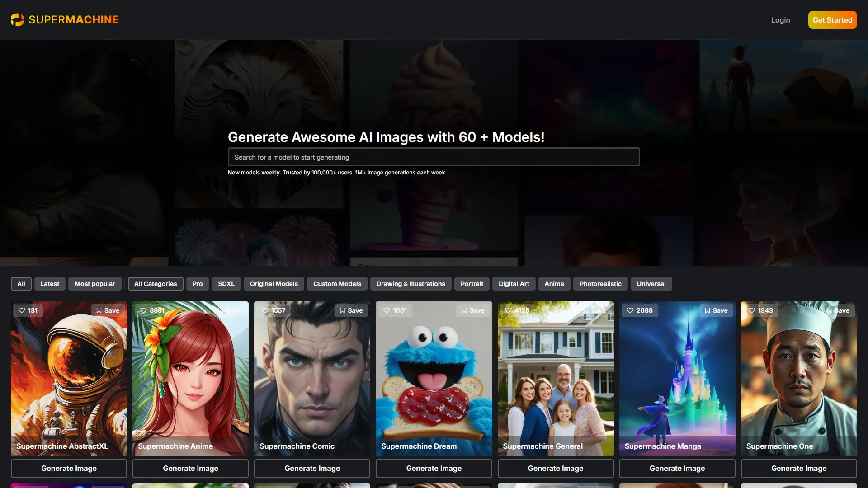
Task: Filter by Portrait category
Action: [x=472, y=284]
